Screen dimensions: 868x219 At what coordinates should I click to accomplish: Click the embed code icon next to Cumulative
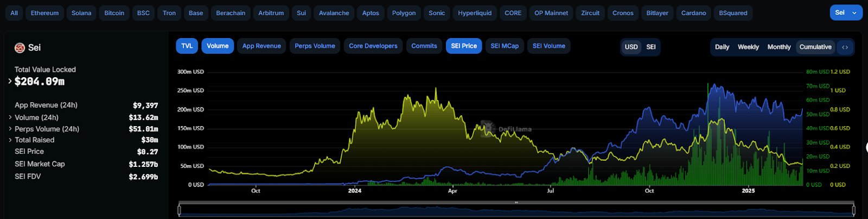click(845, 47)
